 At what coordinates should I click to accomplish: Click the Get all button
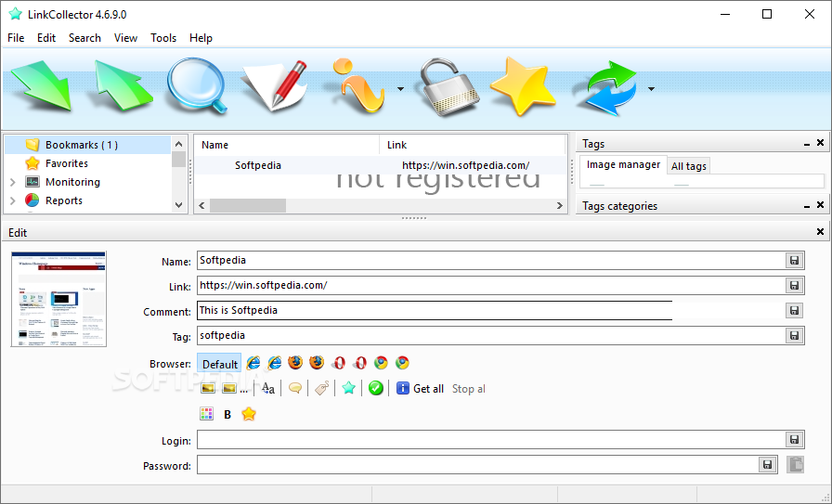(x=420, y=389)
